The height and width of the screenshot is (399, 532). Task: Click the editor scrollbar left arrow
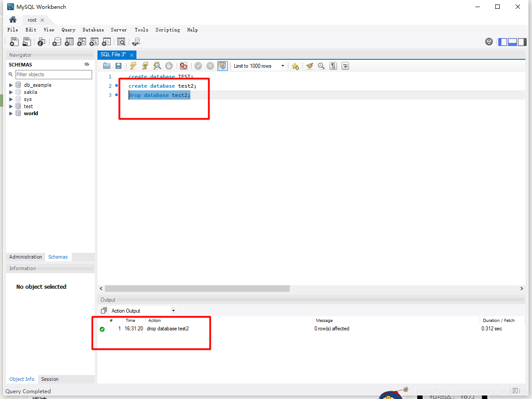point(101,288)
